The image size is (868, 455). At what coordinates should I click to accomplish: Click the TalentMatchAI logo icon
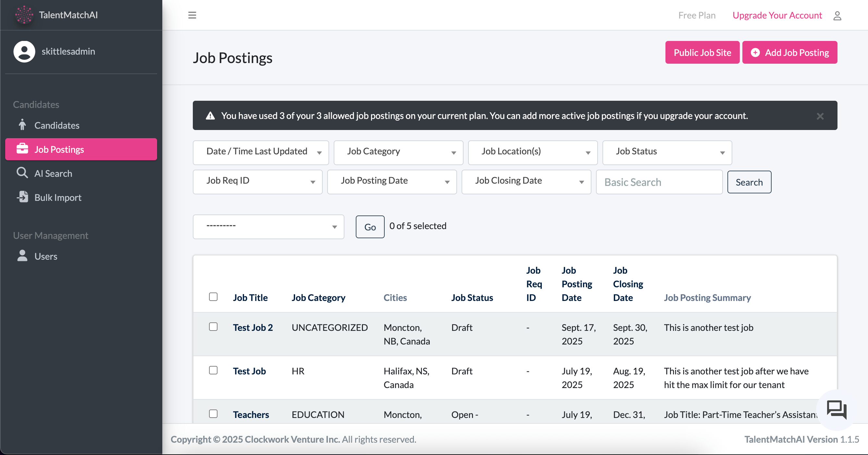click(x=24, y=15)
